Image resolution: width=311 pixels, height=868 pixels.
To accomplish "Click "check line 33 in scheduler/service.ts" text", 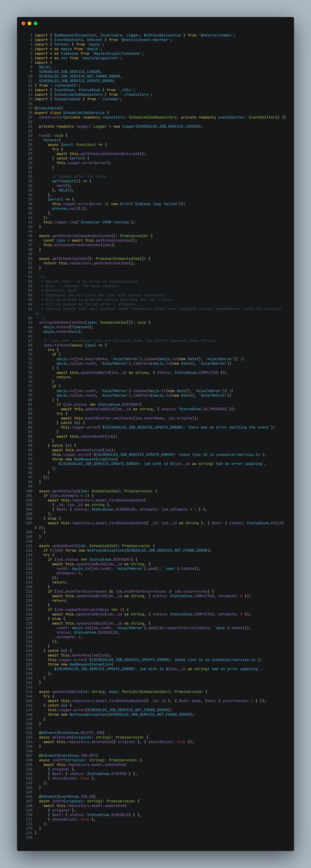I will tap(219, 455).
